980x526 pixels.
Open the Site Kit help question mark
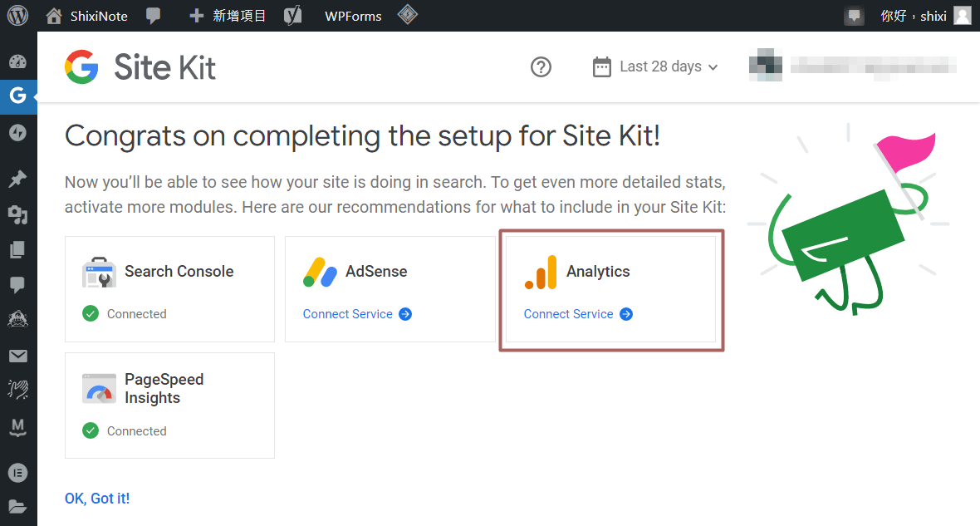[x=541, y=67]
